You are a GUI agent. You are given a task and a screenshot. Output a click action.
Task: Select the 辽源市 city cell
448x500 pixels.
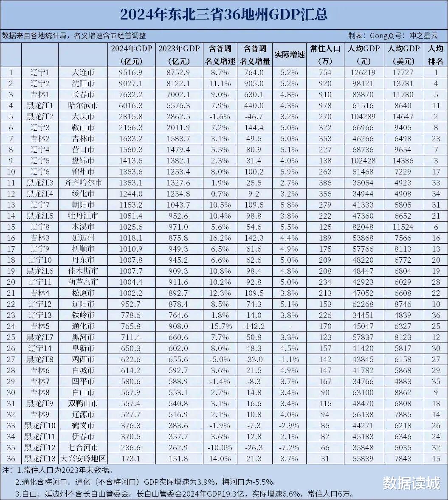tap(83, 415)
